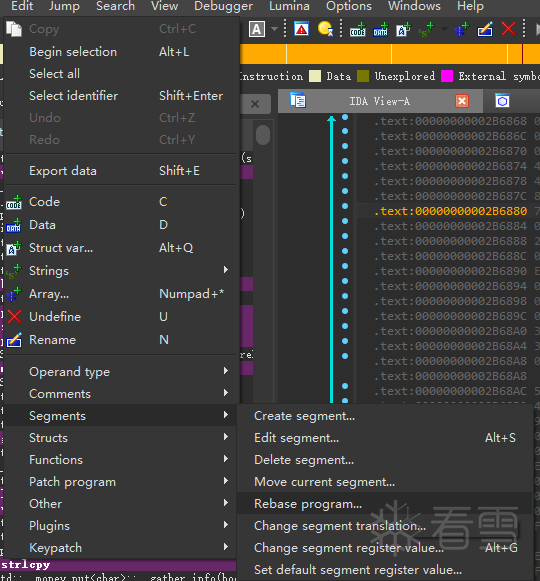The width and height of the screenshot is (540, 581).
Task: Click Change segment translation... item
Action: click(x=385, y=526)
